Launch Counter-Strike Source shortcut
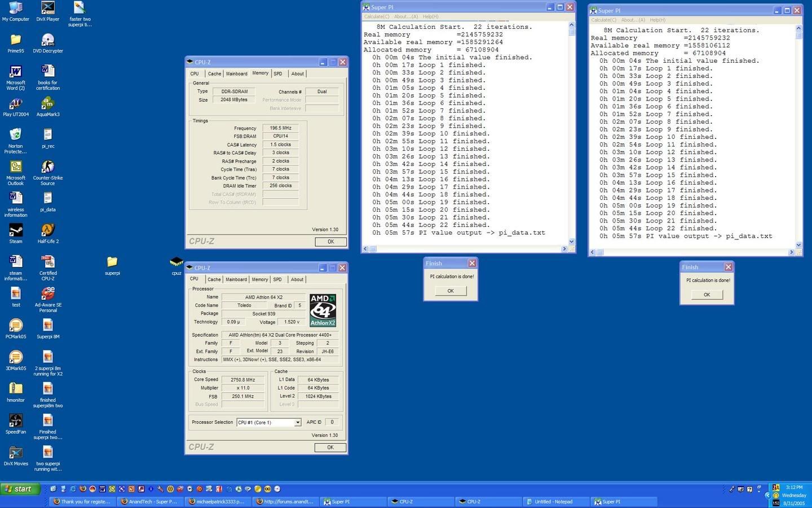 (x=48, y=173)
